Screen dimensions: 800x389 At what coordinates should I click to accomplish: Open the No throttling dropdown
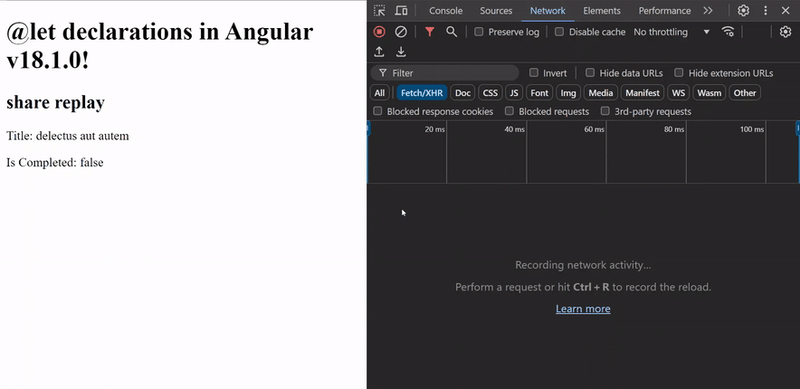671,32
